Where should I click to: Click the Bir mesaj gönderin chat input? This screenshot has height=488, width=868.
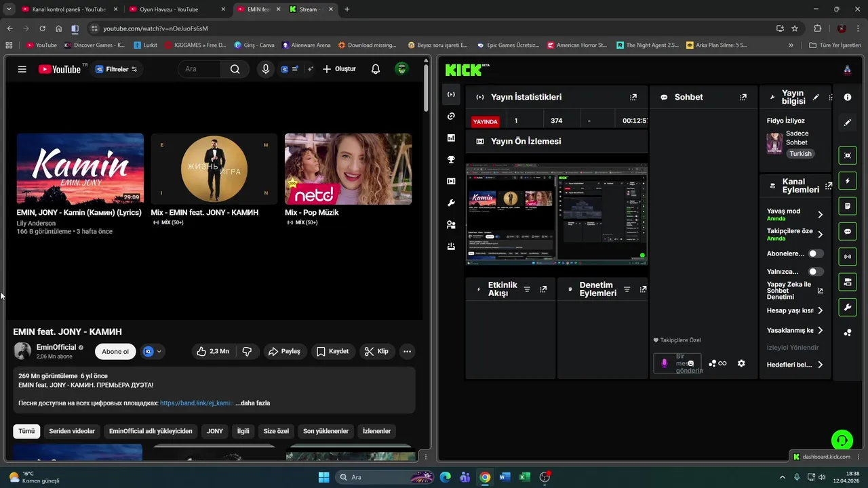coord(677,363)
